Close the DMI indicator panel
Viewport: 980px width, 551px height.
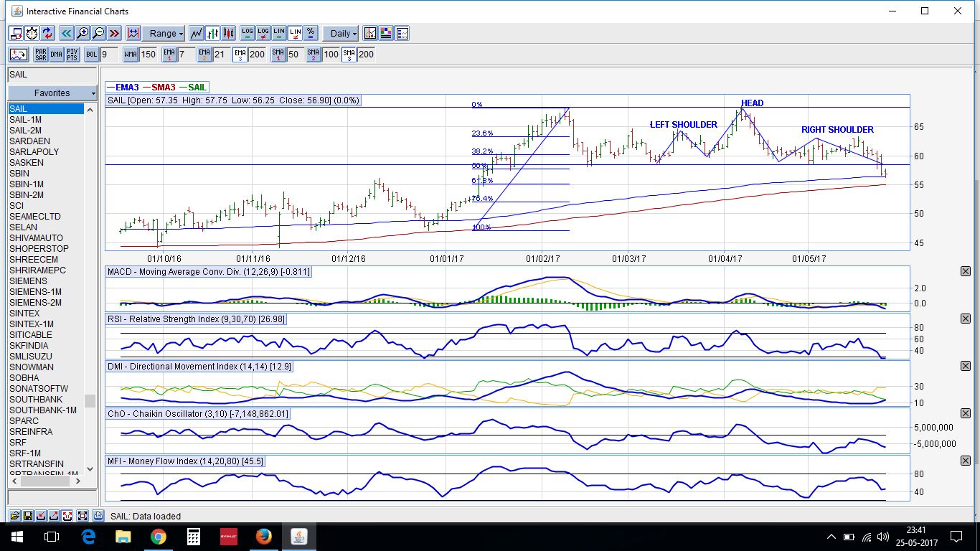pyautogui.click(x=965, y=366)
